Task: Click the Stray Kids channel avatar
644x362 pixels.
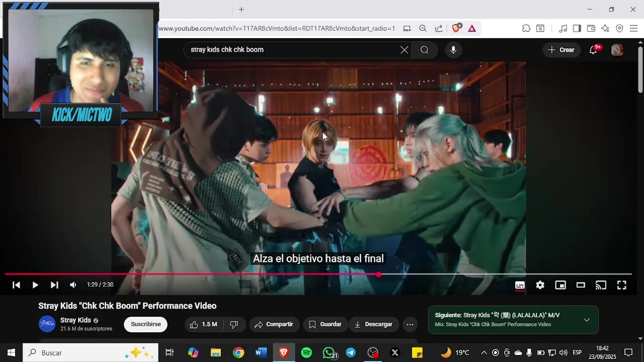Action: point(47,324)
